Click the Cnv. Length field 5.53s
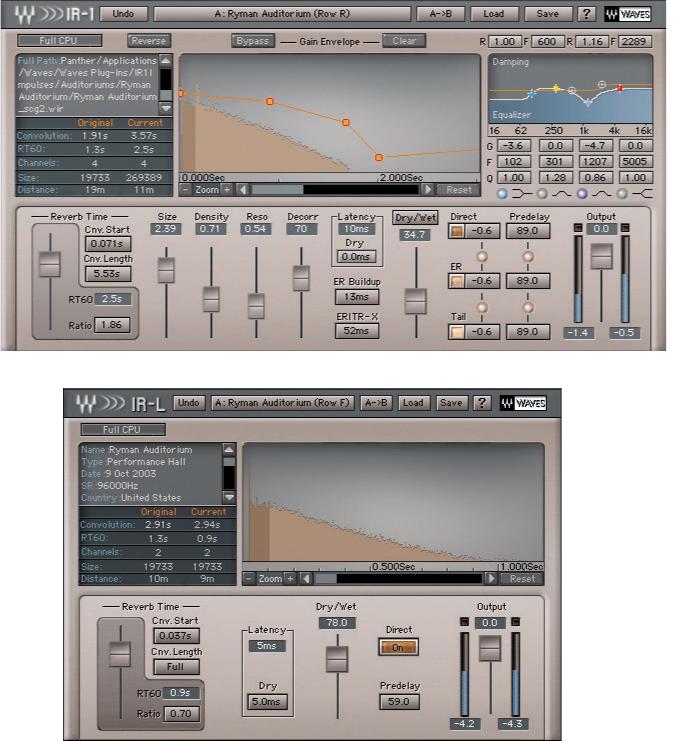 (x=107, y=274)
